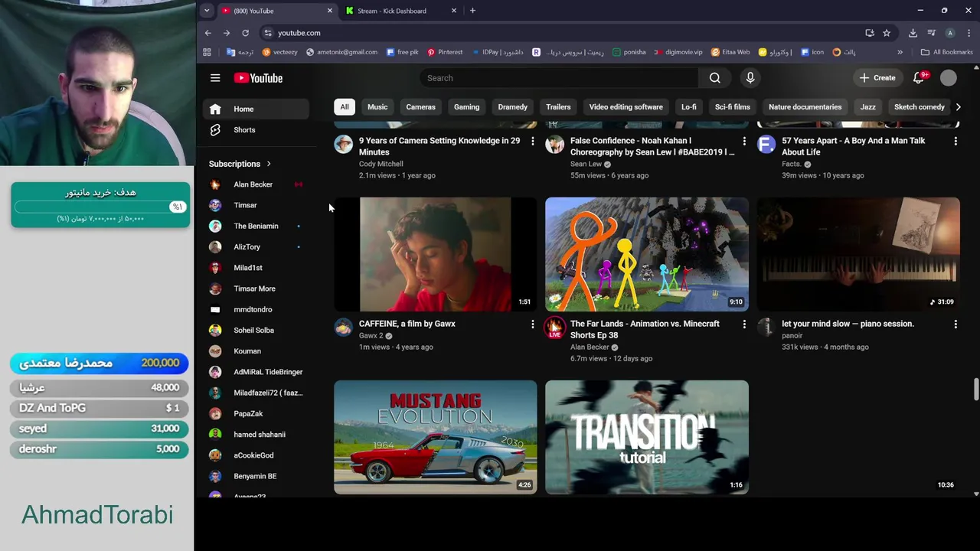The width and height of the screenshot is (980, 551).
Task: Open Soheil Solba subscription
Action: click(x=256, y=331)
